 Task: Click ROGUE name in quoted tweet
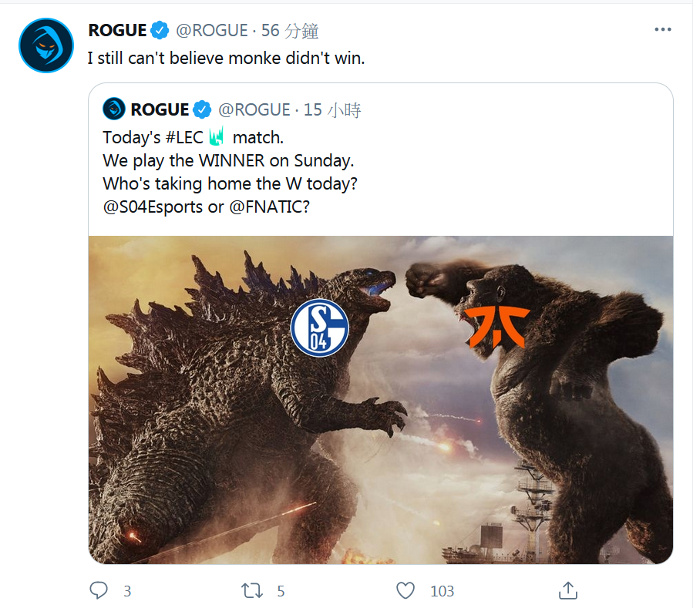(160, 109)
